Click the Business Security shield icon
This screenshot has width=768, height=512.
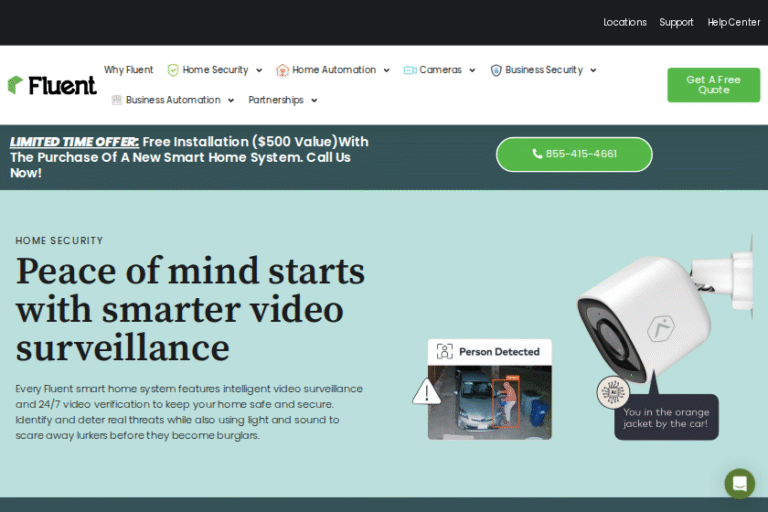(496, 70)
